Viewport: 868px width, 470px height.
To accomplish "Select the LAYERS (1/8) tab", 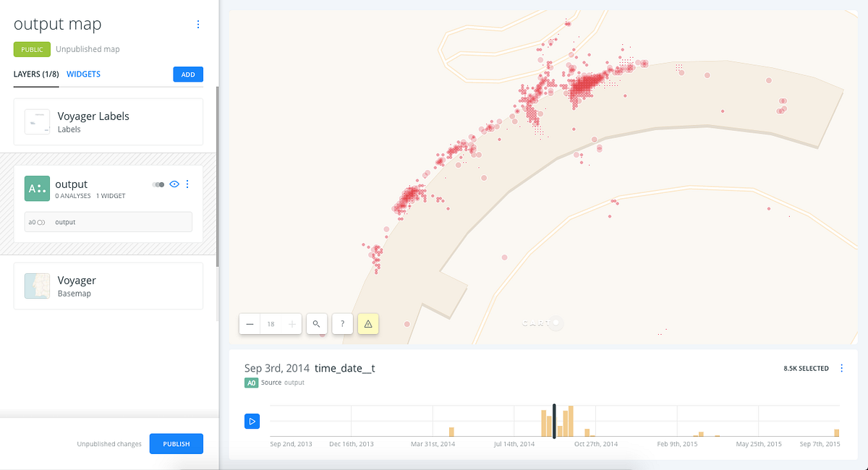I will (x=35, y=74).
